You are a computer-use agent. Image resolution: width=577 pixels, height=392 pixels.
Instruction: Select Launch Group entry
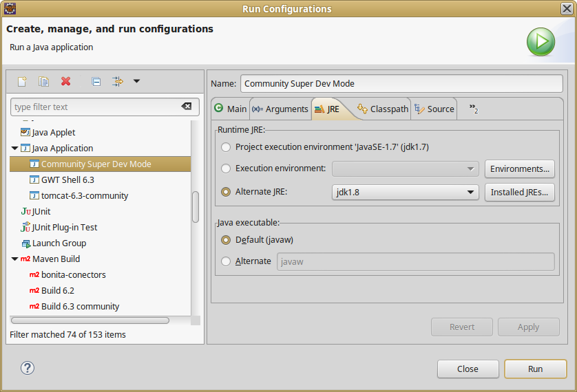(59, 243)
